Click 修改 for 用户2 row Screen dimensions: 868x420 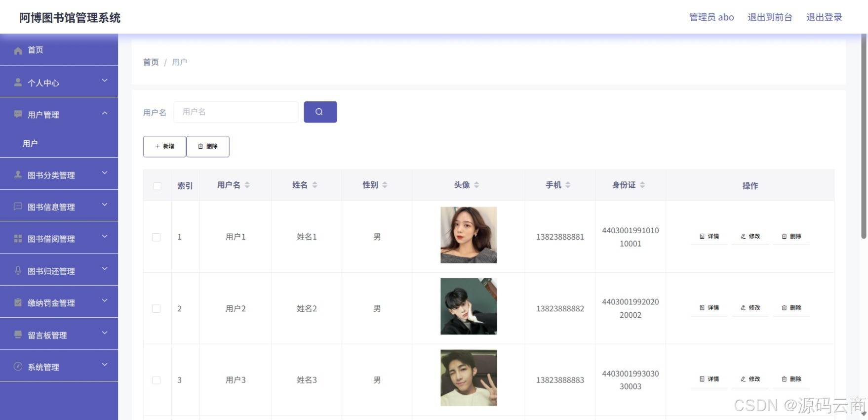pyautogui.click(x=750, y=307)
